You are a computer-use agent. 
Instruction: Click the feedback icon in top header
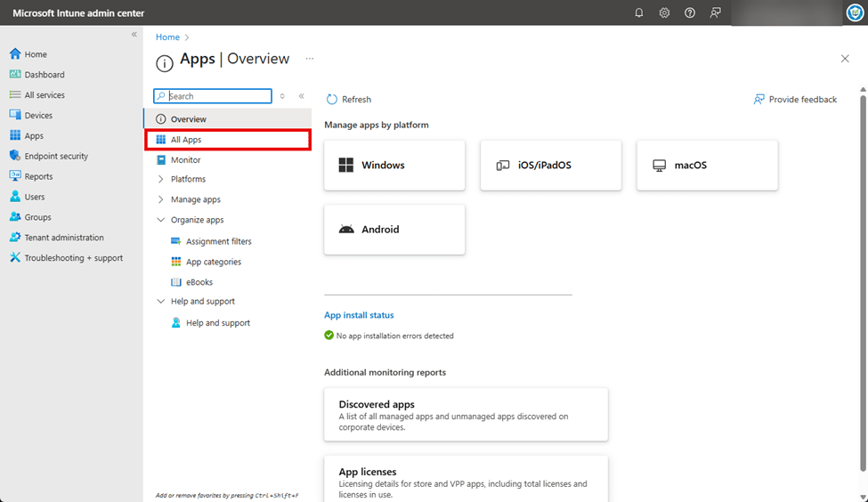pyautogui.click(x=715, y=13)
